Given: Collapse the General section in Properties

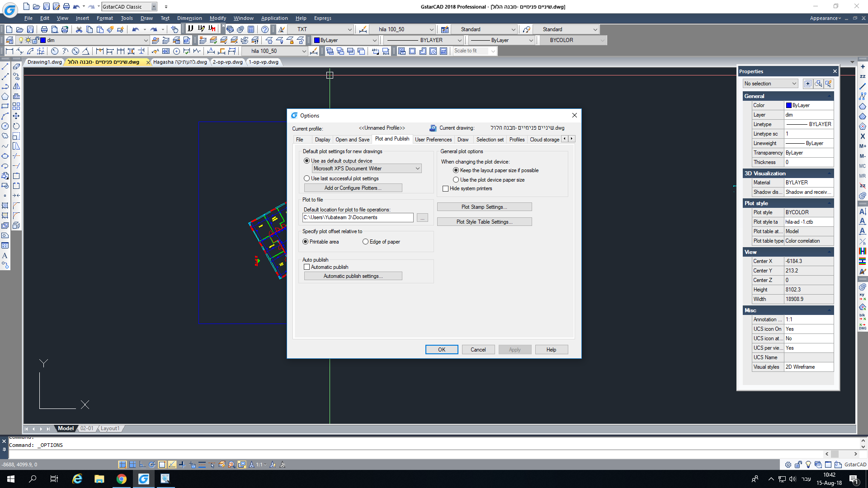Looking at the screenshot, I should (830, 96).
